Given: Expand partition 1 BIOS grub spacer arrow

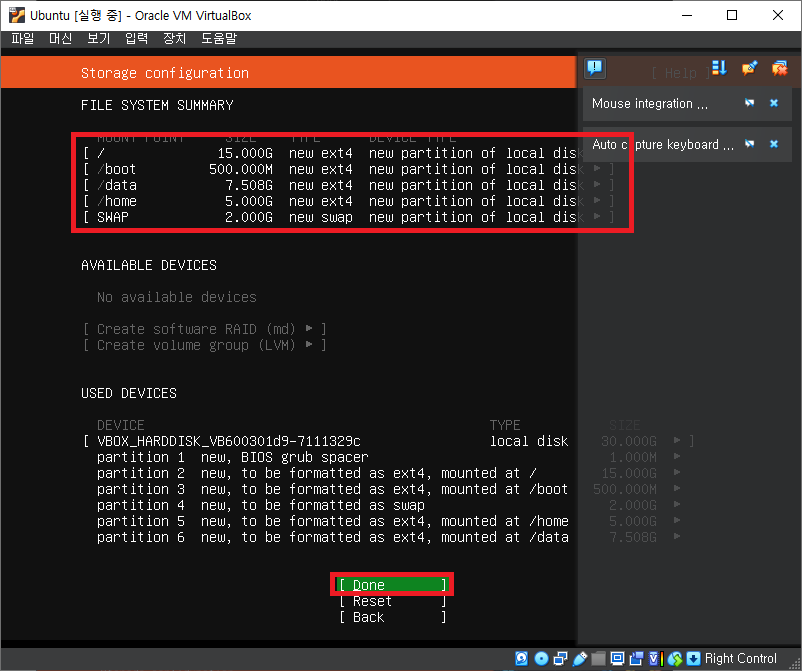Looking at the screenshot, I should (677, 456).
